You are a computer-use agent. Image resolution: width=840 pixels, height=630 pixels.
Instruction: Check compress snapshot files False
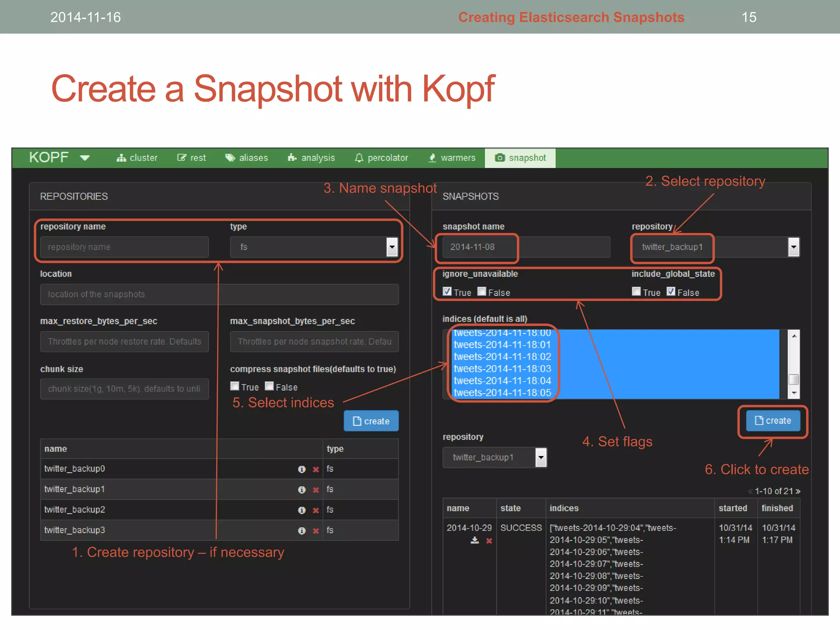[269, 386]
